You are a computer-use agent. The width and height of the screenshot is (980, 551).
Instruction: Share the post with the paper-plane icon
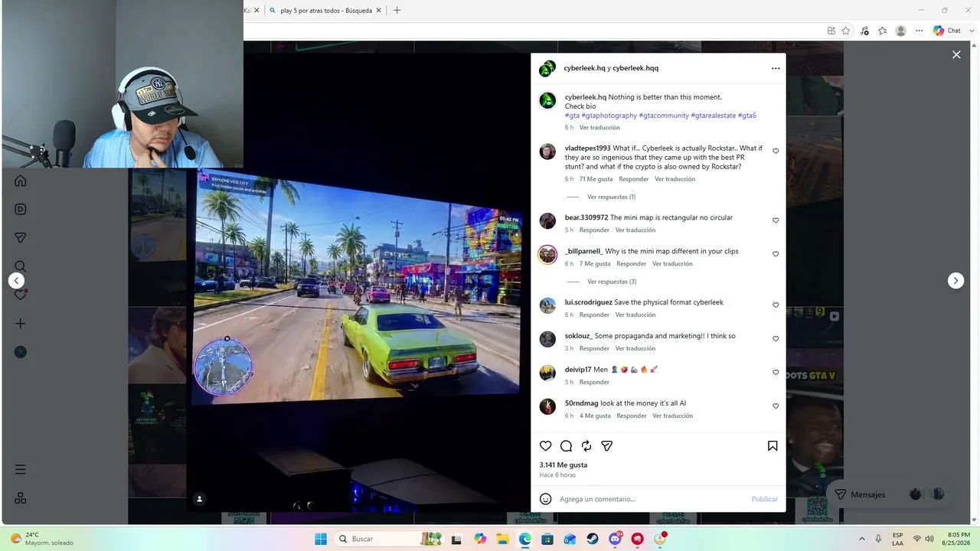607,446
